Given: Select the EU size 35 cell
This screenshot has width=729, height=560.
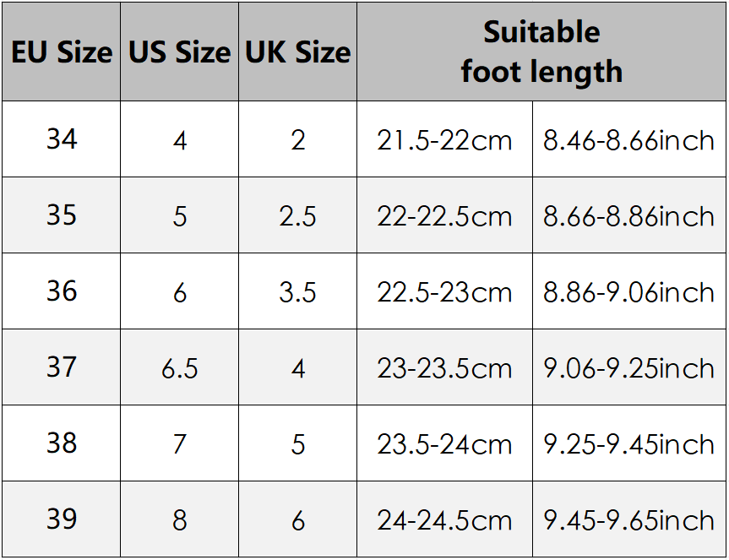Looking at the screenshot, I should click(x=62, y=215).
